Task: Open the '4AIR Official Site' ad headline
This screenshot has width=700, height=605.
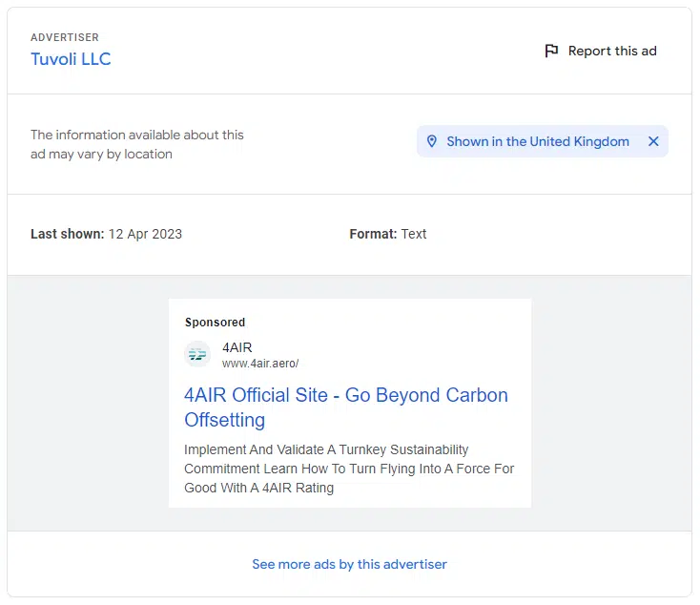Action: pyautogui.click(x=346, y=407)
